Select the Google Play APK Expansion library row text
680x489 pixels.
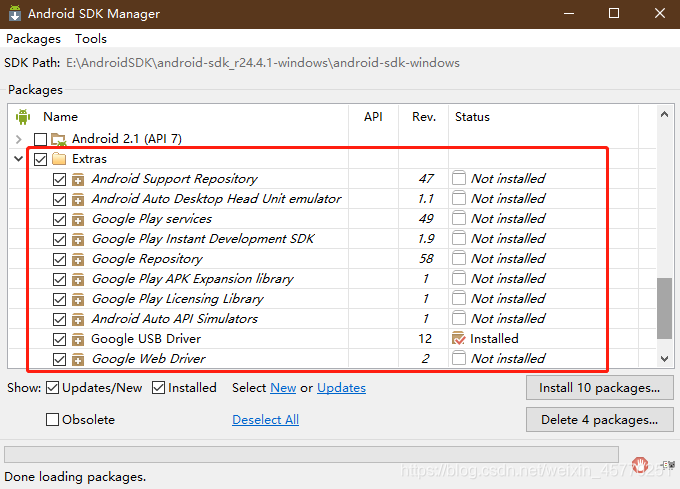tap(193, 279)
